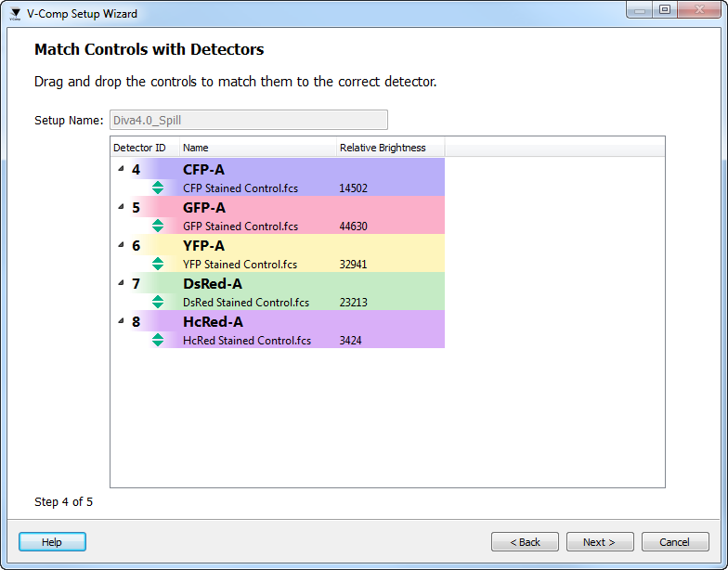728x570 pixels.
Task: Collapse detector 8 HcRed-A expander triangle
Action: [x=120, y=321]
